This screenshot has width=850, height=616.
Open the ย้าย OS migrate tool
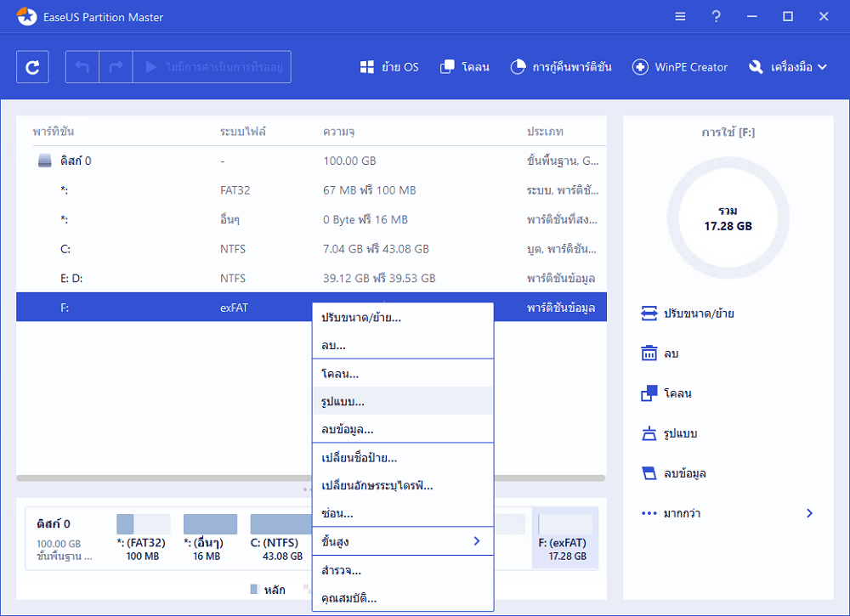[389, 67]
